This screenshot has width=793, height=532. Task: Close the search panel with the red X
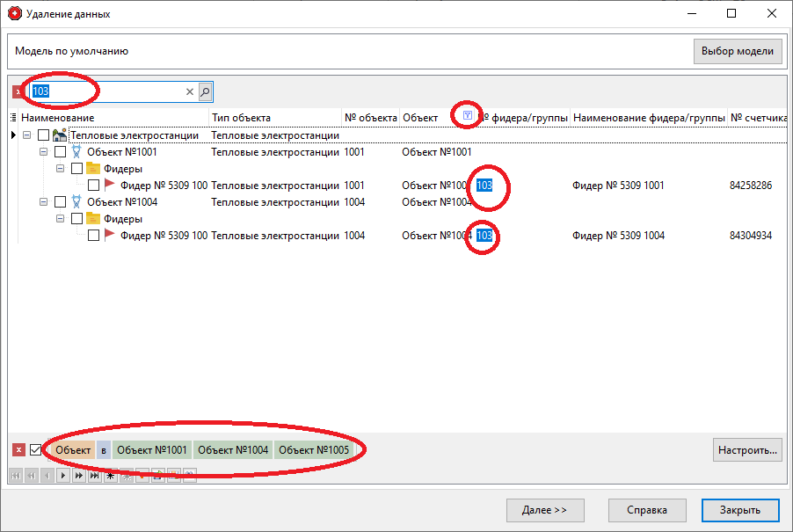(18, 91)
